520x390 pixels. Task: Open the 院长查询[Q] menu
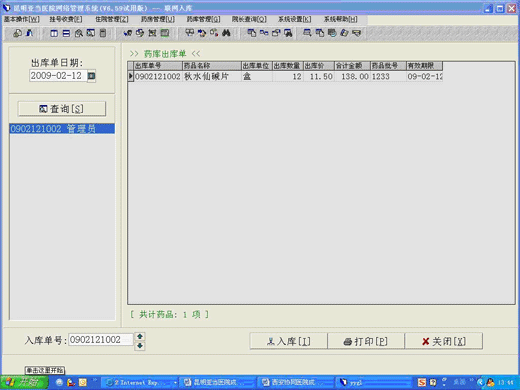[x=249, y=19]
